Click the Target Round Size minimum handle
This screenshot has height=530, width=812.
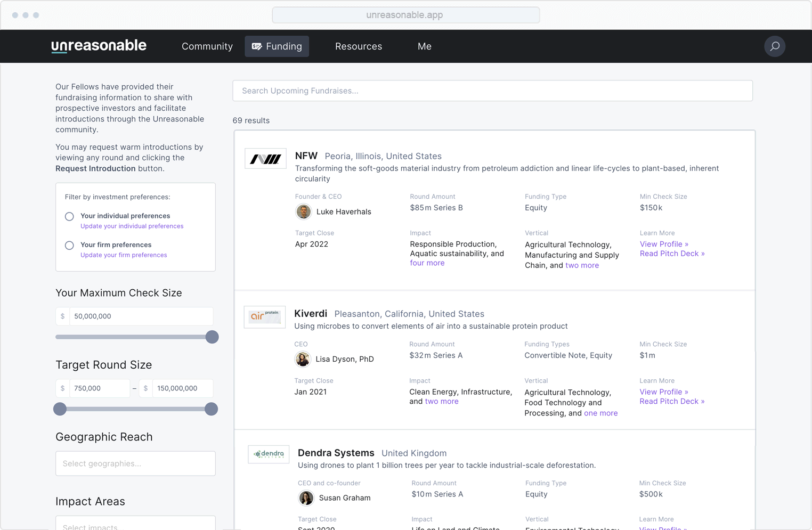point(60,409)
